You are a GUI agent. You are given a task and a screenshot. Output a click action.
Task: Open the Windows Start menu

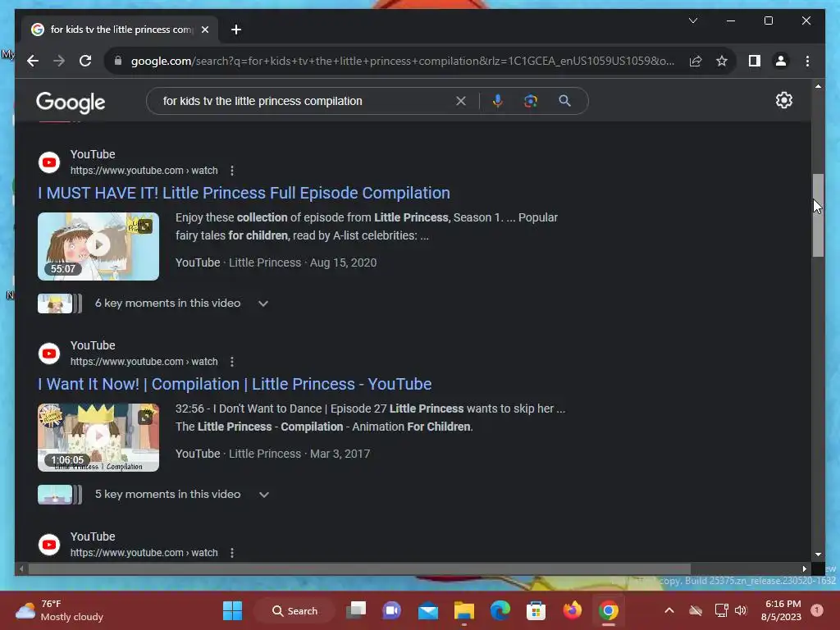click(x=232, y=610)
